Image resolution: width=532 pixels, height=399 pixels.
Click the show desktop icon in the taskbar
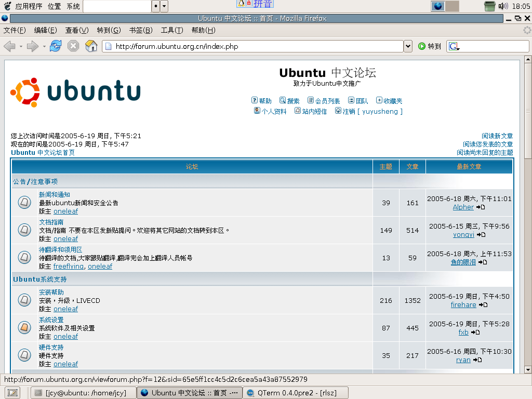pos(12,393)
